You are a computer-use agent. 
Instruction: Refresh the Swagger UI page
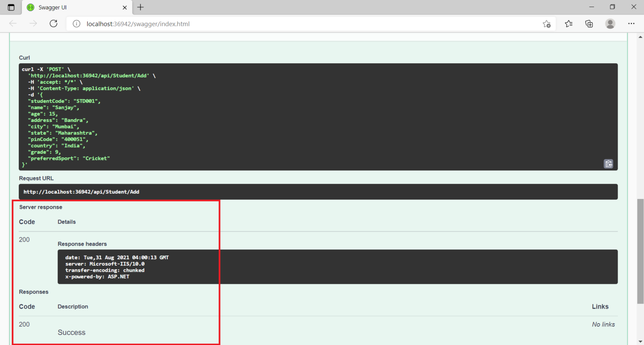coord(53,23)
